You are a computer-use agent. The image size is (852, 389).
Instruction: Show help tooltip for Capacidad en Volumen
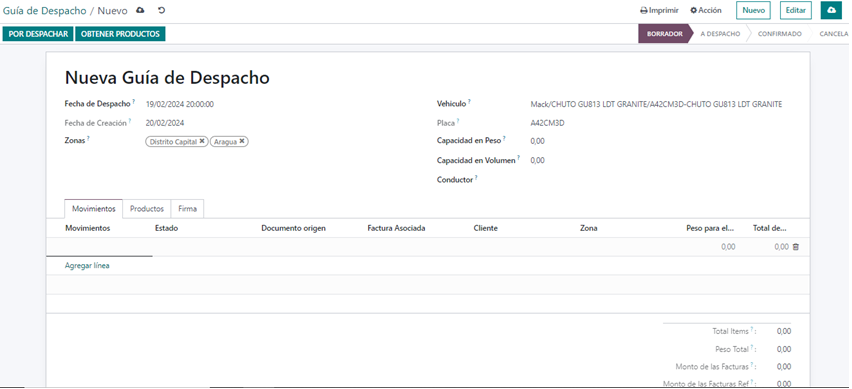(x=518, y=158)
